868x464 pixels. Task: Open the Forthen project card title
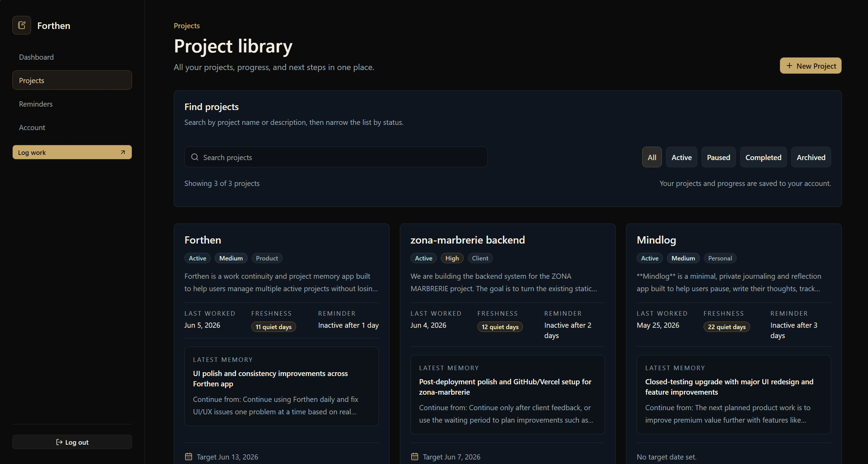pyautogui.click(x=203, y=240)
